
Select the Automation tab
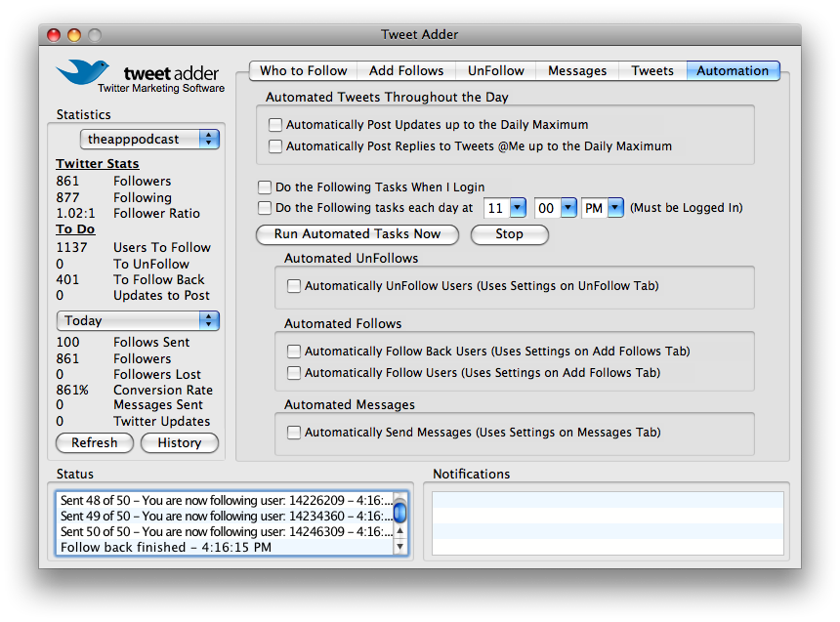(733, 70)
